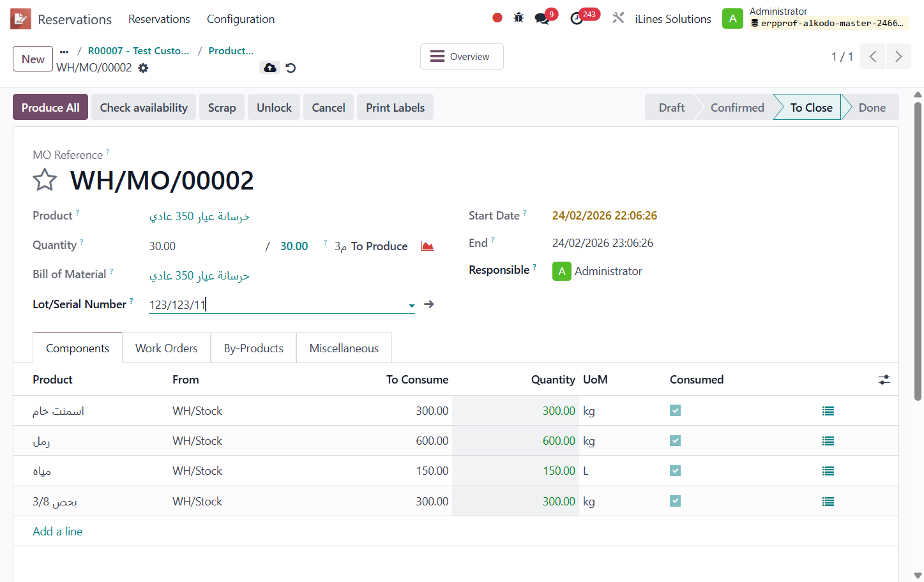
Task: Click the Print Labels button
Action: click(x=395, y=107)
